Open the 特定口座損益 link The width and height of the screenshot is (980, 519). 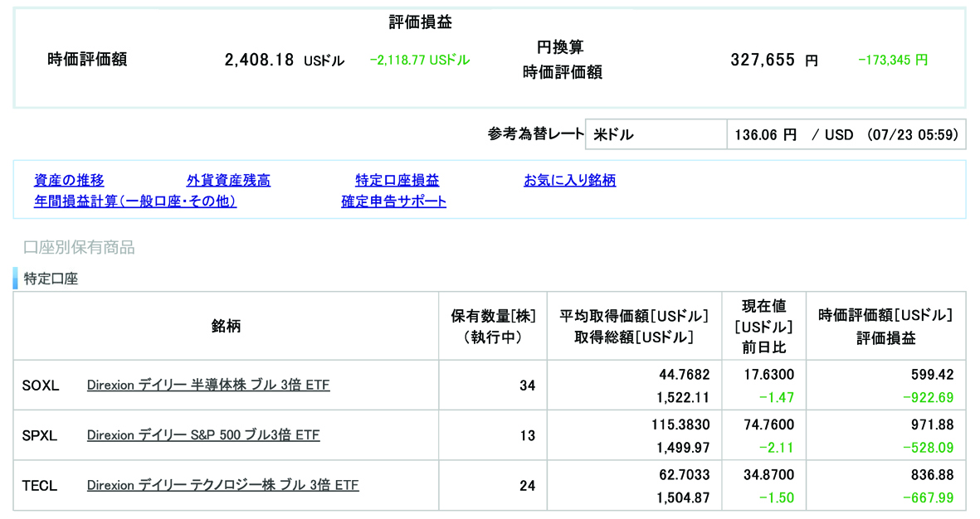click(397, 181)
